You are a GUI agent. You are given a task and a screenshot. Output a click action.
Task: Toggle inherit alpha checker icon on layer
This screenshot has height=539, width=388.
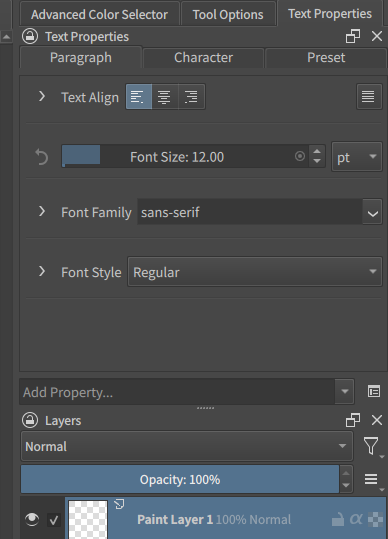point(375,519)
